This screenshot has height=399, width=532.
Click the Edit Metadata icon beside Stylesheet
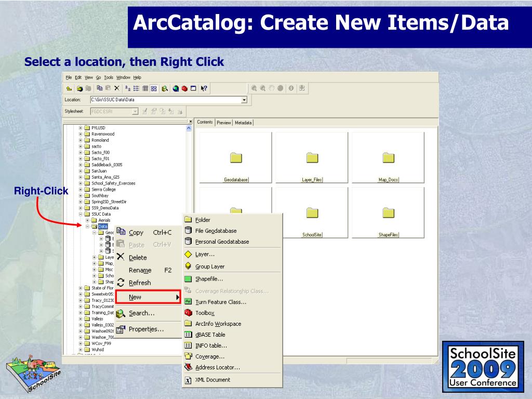point(145,111)
